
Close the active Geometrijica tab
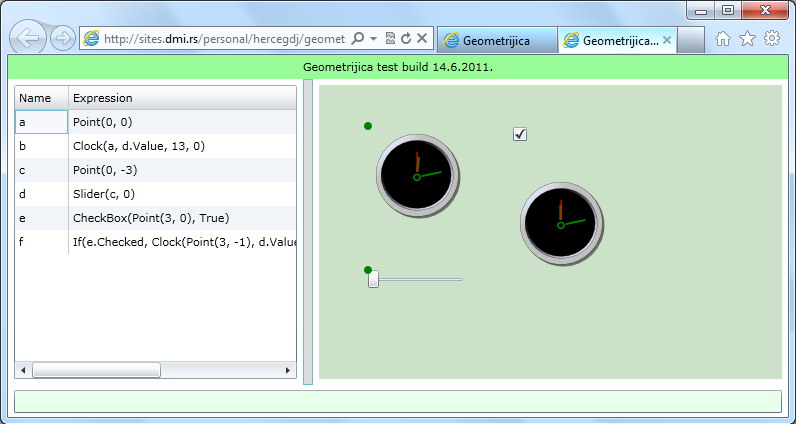667,40
